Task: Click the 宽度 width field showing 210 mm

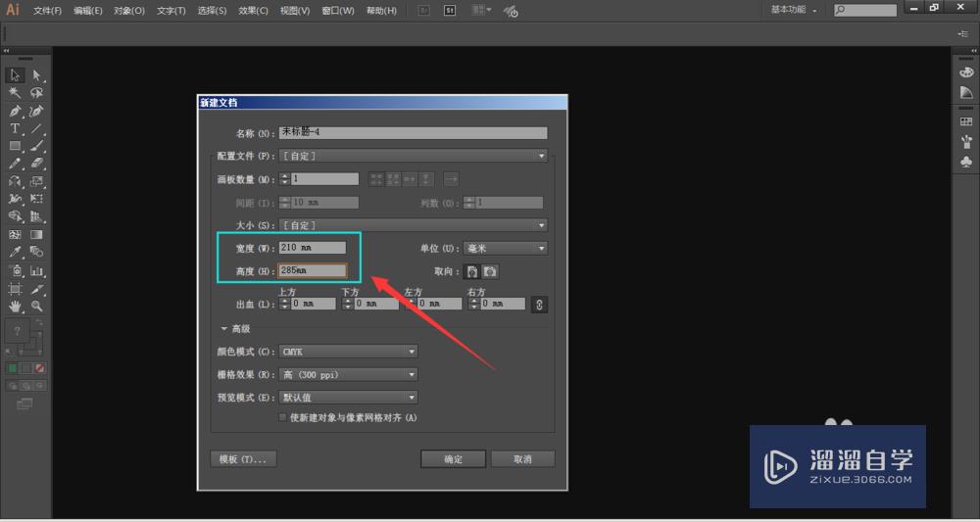Action: point(313,248)
